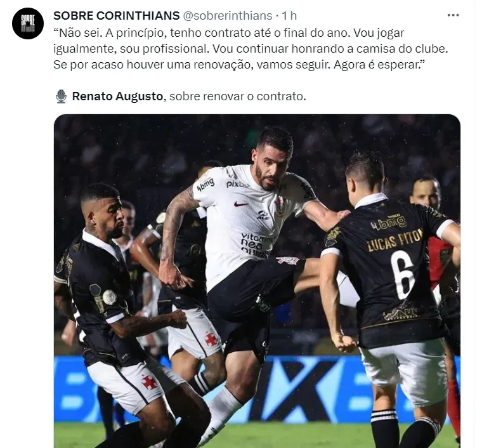Open the three-dot more options menu
Viewport: 482px width, 448px height.
pyautogui.click(x=453, y=15)
